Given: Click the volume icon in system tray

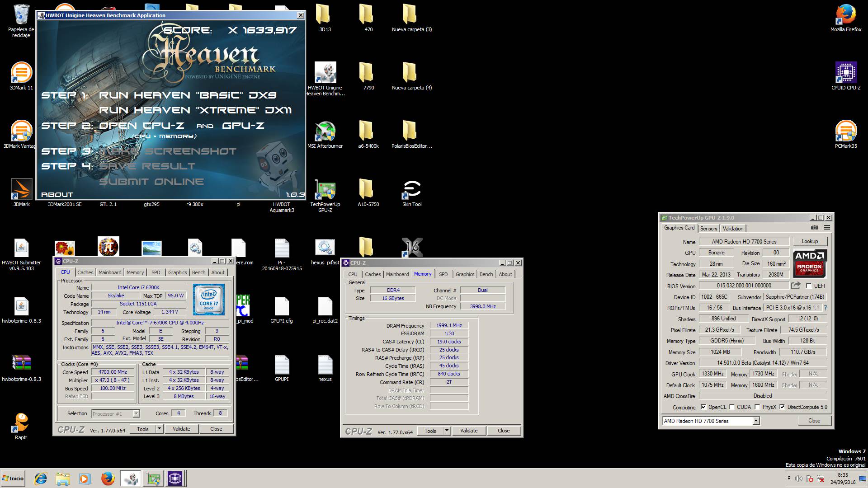Looking at the screenshot, I should pos(799,479).
